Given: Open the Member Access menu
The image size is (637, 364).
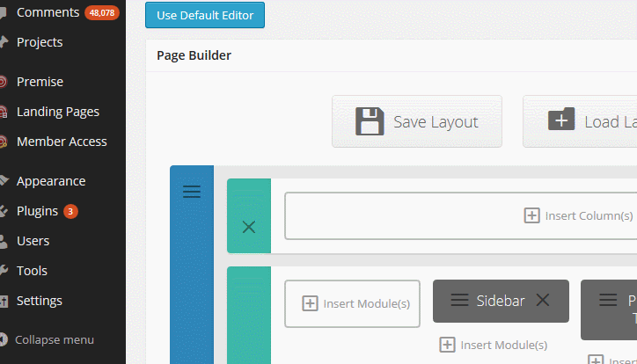Looking at the screenshot, I should (62, 142).
